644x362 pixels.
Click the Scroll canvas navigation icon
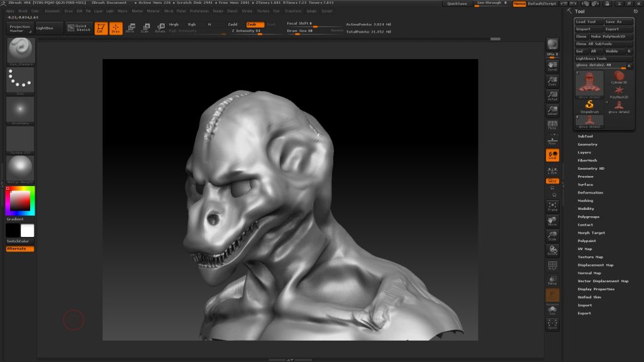tap(552, 65)
